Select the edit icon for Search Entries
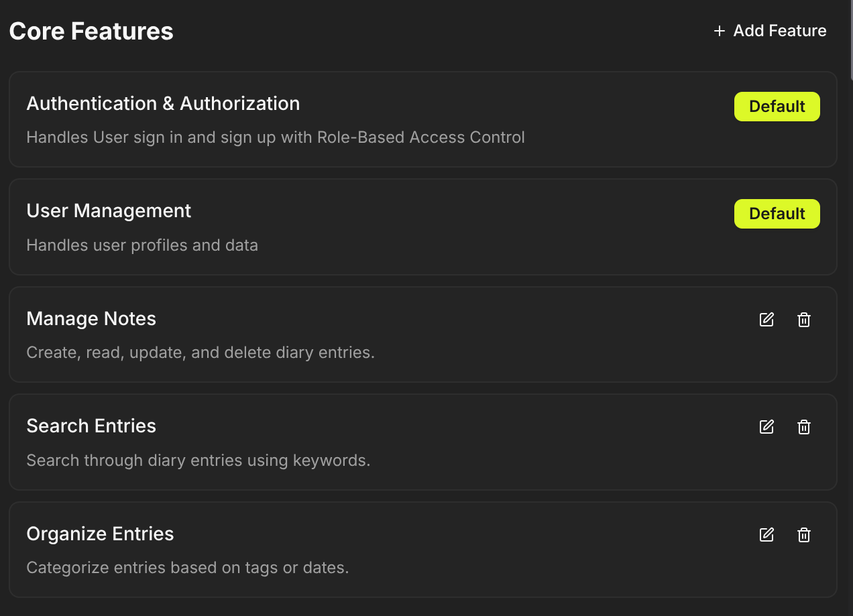 pos(766,427)
